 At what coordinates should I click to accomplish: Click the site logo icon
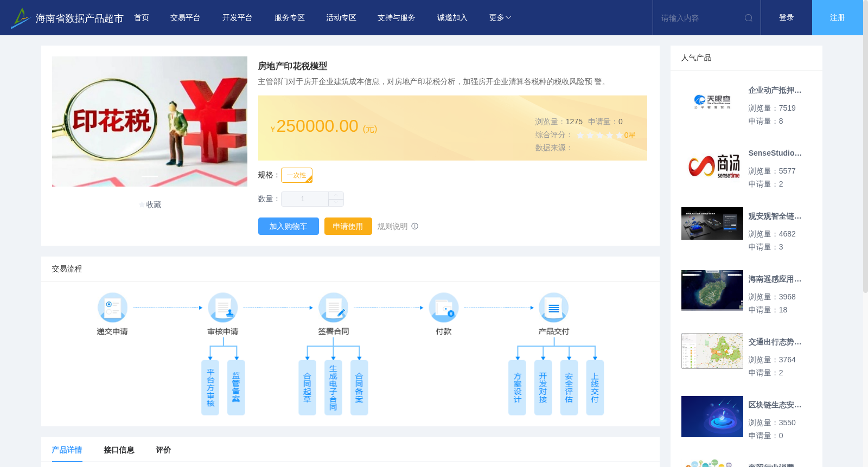click(x=21, y=18)
